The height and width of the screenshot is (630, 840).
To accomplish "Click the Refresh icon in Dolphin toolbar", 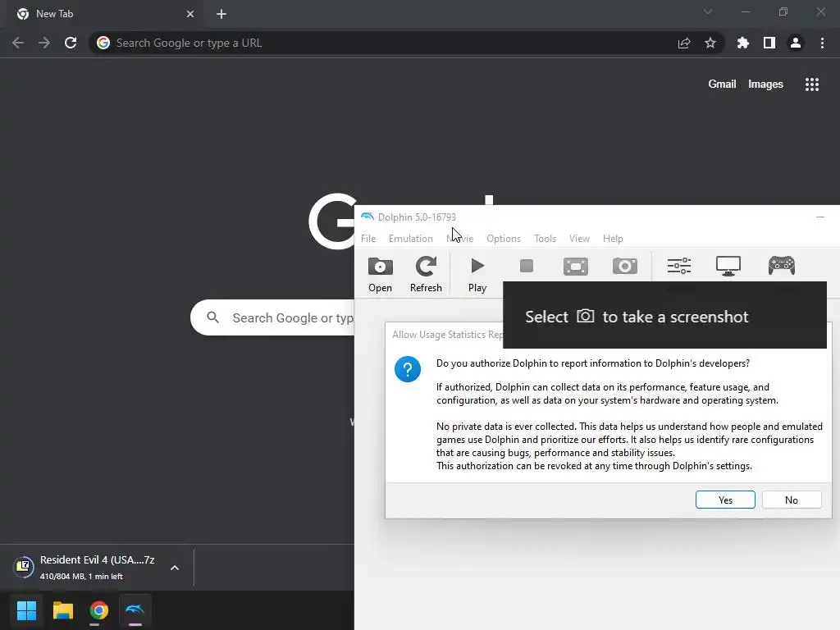I will [x=426, y=274].
